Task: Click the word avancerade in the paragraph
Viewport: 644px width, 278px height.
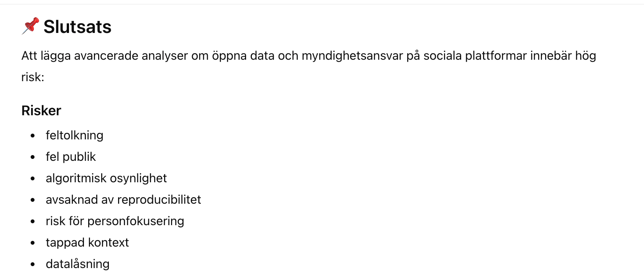Action: point(106,56)
